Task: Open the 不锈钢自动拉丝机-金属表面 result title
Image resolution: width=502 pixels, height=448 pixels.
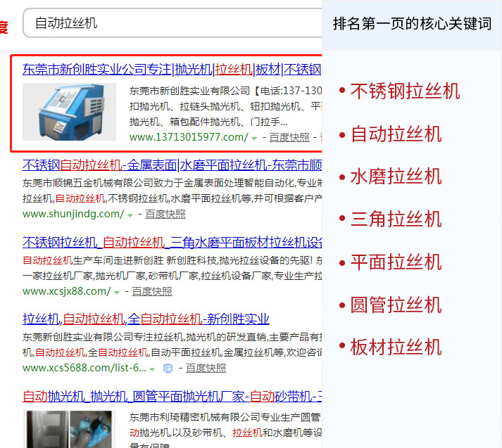Action: pyautogui.click(x=172, y=165)
